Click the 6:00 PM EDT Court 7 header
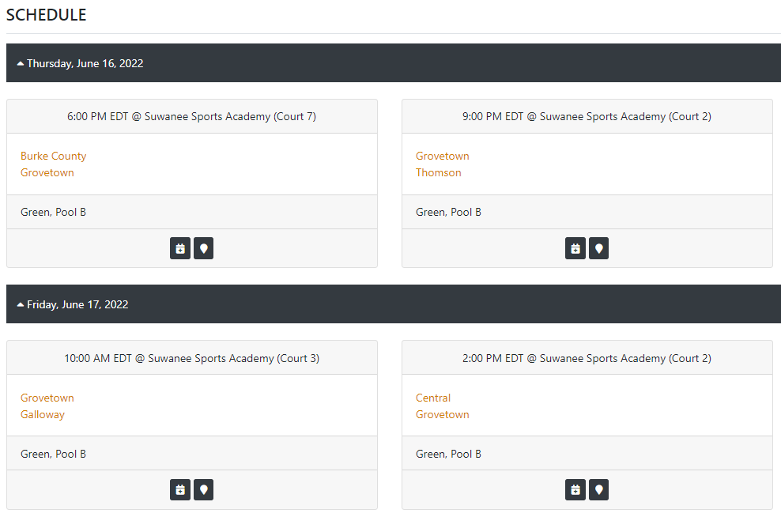This screenshot has width=781, height=532. [192, 116]
